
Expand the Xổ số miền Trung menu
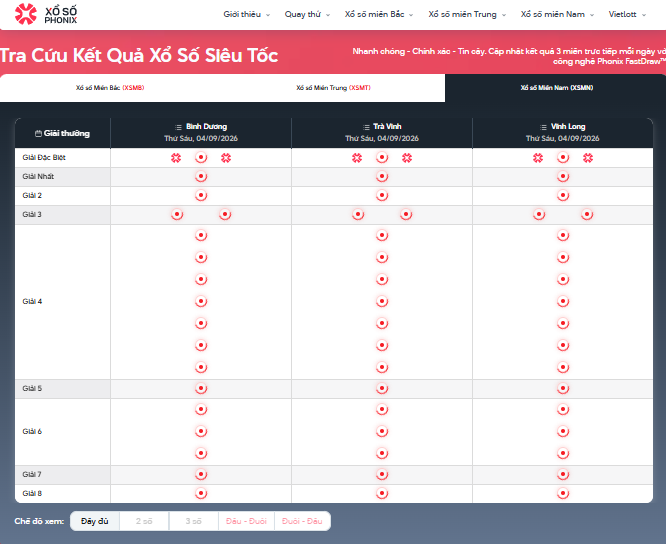click(467, 14)
